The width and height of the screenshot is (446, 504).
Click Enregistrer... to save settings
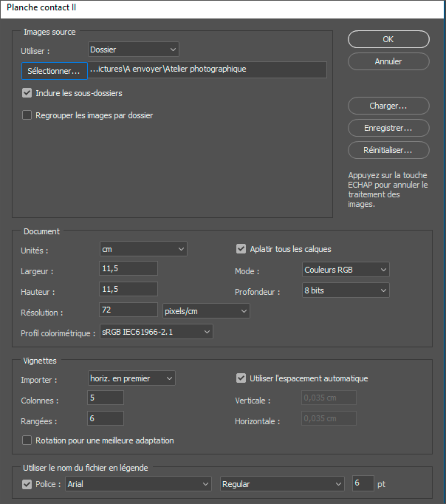pos(388,128)
